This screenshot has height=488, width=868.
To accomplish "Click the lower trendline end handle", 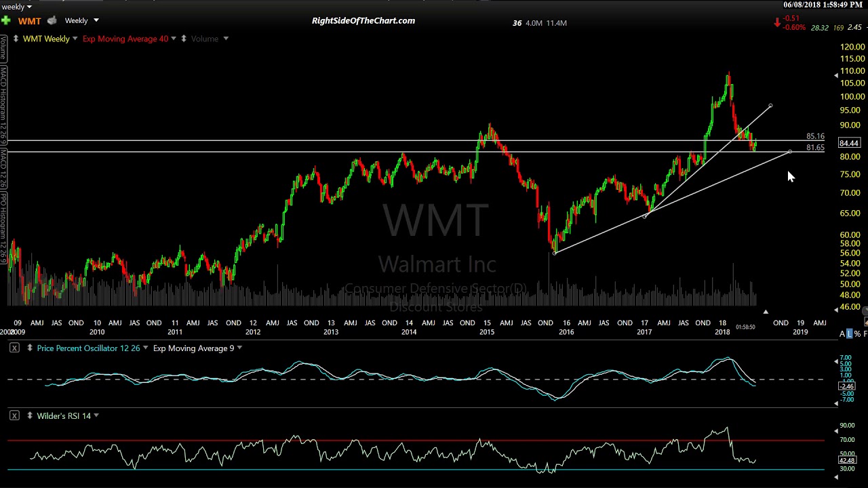I will pos(790,152).
